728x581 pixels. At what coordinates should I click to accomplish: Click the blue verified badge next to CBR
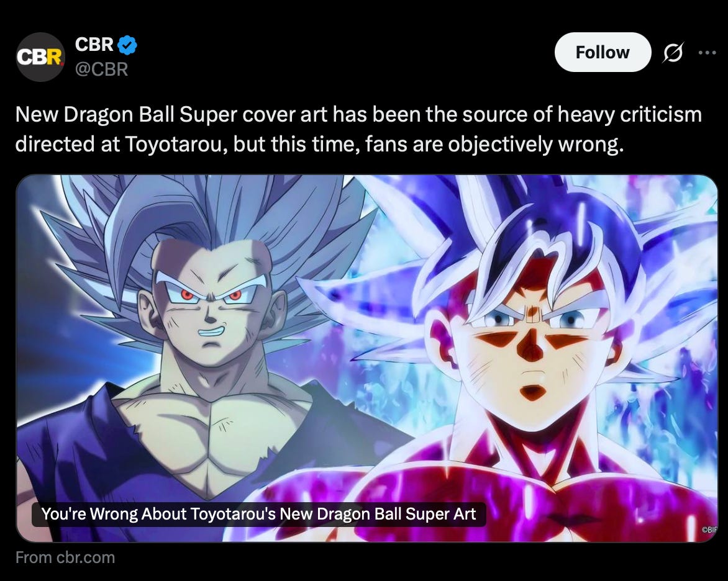pos(127,45)
